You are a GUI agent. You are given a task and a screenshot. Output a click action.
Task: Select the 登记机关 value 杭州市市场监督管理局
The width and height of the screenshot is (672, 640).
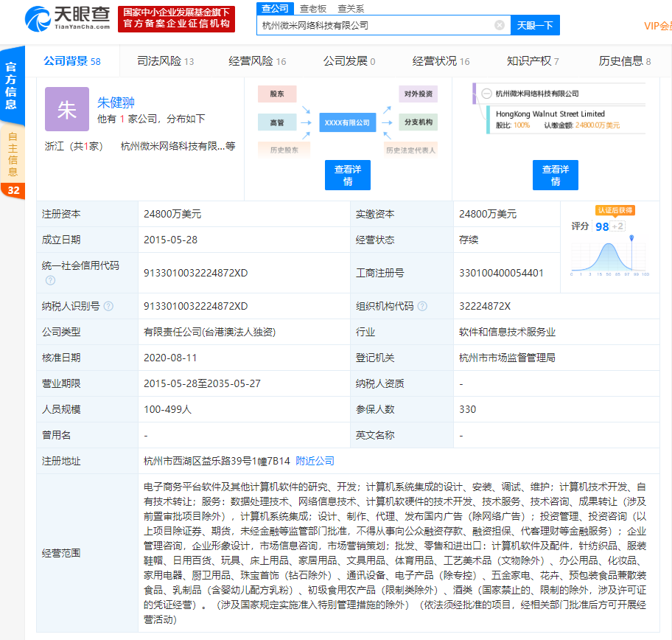coord(507,358)
